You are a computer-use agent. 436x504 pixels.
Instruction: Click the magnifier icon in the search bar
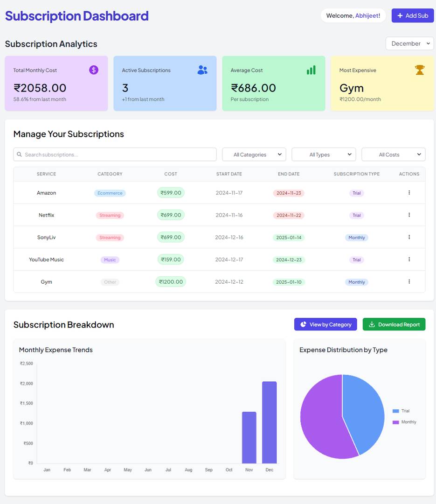(x=19, y=154)
